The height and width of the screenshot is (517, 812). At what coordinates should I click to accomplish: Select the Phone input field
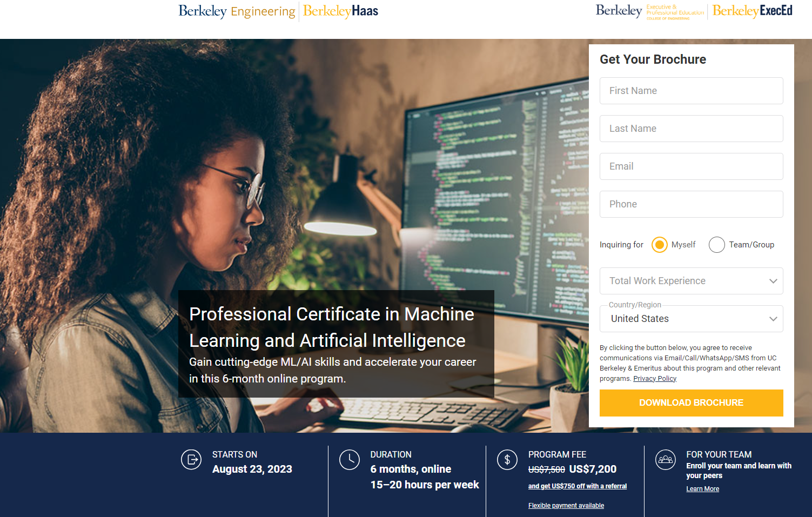tap(691, 204)
